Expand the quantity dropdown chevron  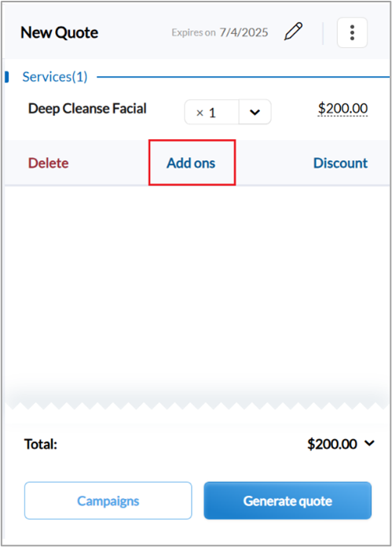(255, 112)
